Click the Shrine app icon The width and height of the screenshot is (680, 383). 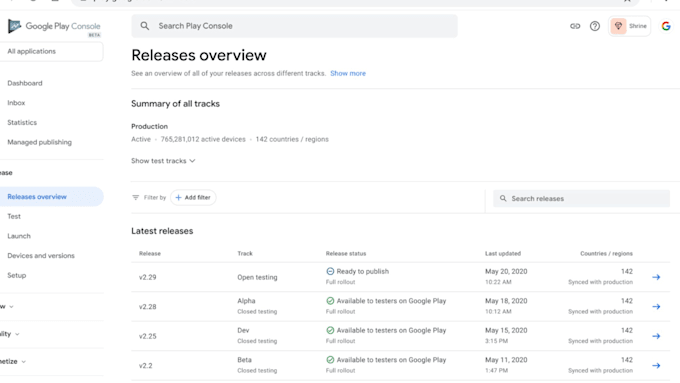pyautogui.click(x=618, y=26)
